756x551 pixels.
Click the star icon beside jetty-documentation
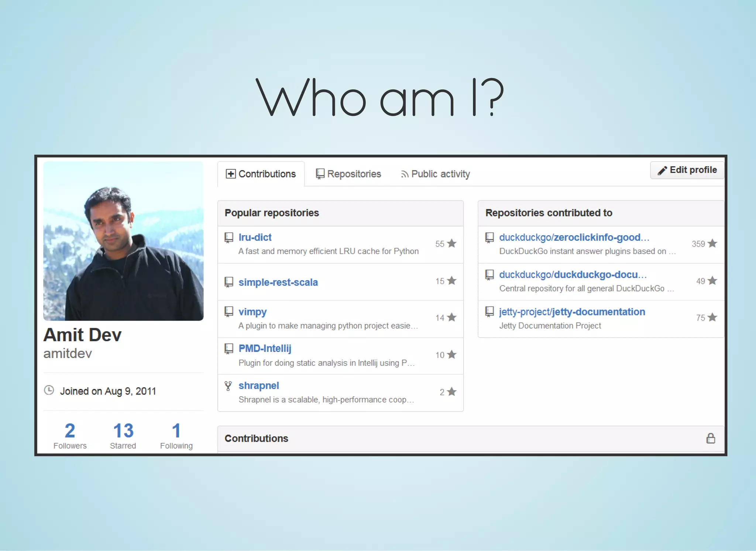(x=712, y=318)
